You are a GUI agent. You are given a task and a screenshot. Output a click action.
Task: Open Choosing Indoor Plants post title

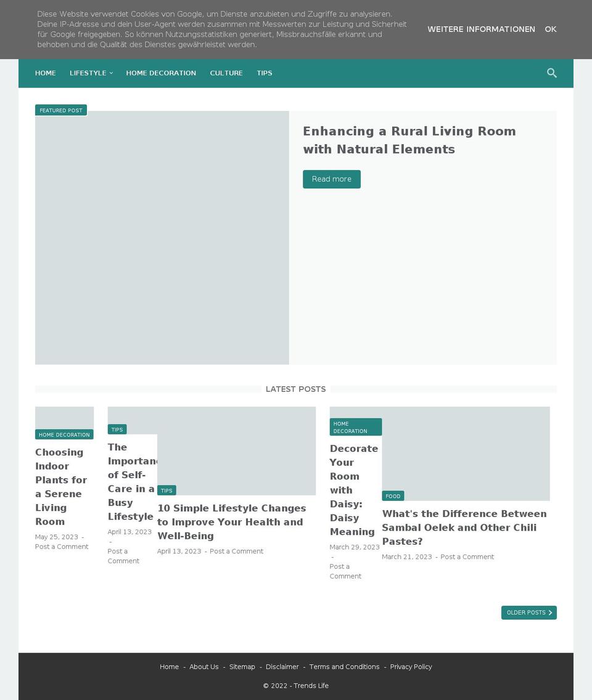[x=61, y=487]
